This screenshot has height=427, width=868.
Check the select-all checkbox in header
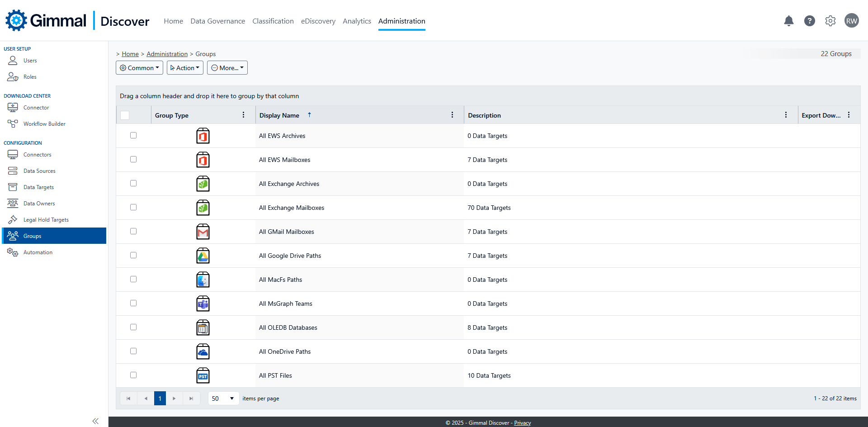coord(125,115)
